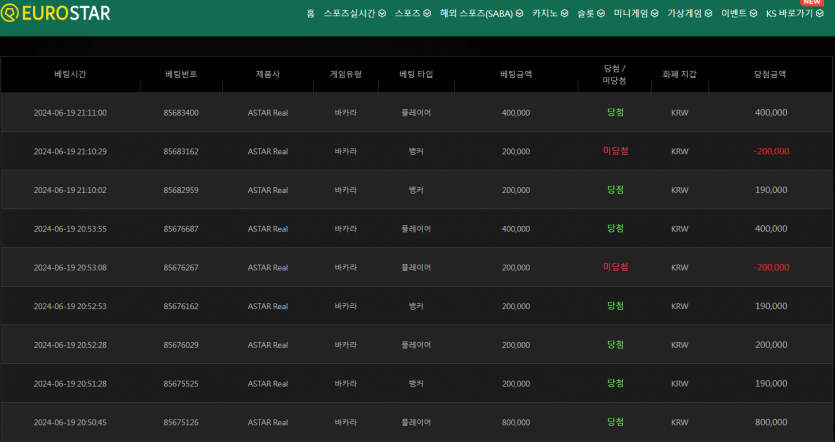Click the 800,000 payout for bet 85675126
The height and width of the screenshot is (442, 835).
(771, 422)
